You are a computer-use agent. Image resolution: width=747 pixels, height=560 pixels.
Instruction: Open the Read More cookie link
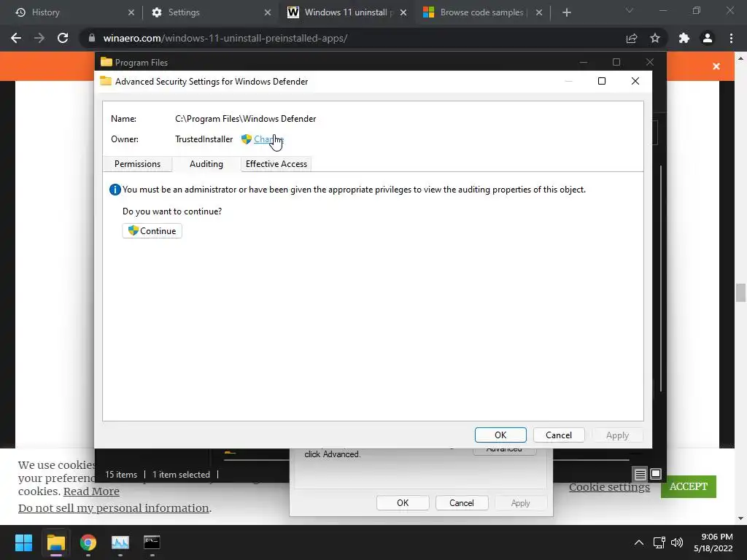tap(91, 491)
